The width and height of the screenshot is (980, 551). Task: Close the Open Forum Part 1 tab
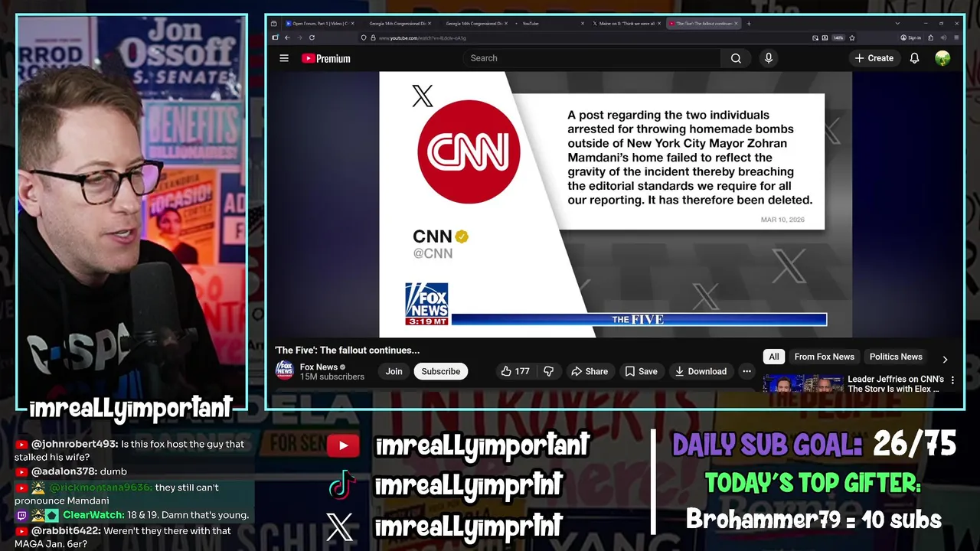coord(352,24)
